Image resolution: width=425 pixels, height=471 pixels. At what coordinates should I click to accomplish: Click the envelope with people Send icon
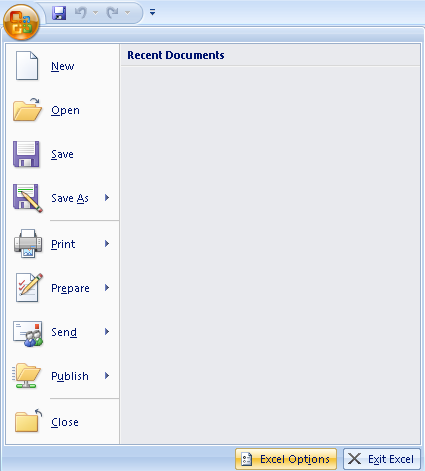[28, 334]
